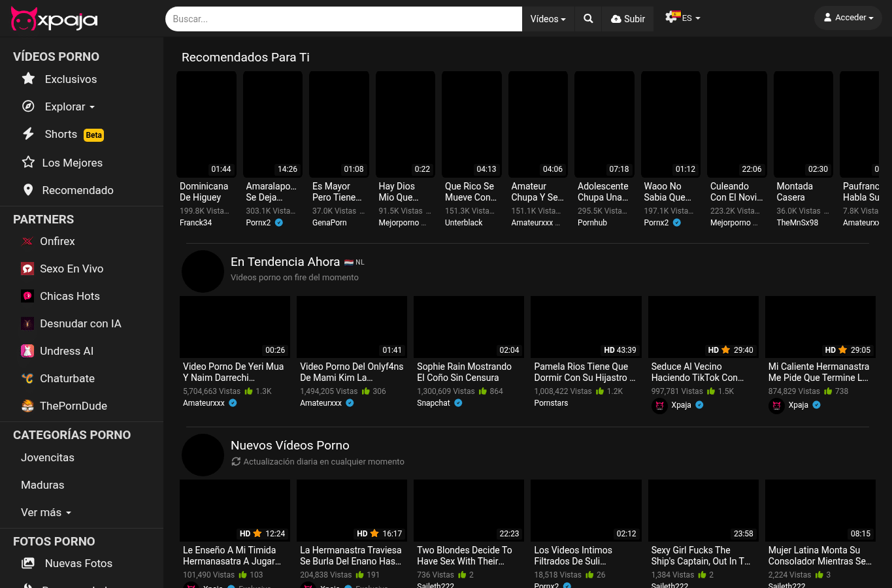The image size is (892, 588).
Task: Expand the Explorar sidebar menu
Action: click(x=59, y=106)
